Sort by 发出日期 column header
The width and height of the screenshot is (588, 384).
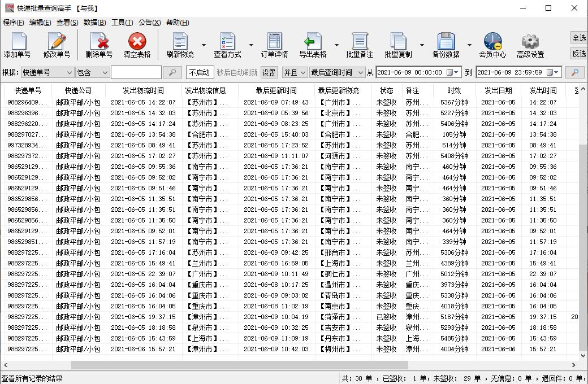(x=498, y=90)
